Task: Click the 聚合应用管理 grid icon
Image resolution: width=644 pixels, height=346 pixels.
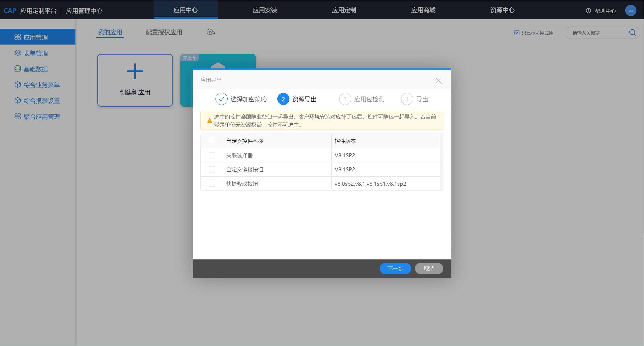Action: click(17, 117)
